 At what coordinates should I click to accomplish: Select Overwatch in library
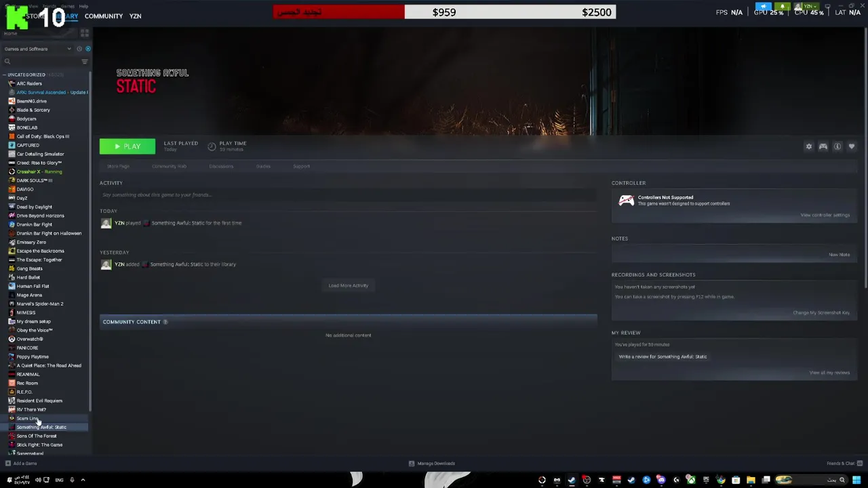tap(30, 339)
